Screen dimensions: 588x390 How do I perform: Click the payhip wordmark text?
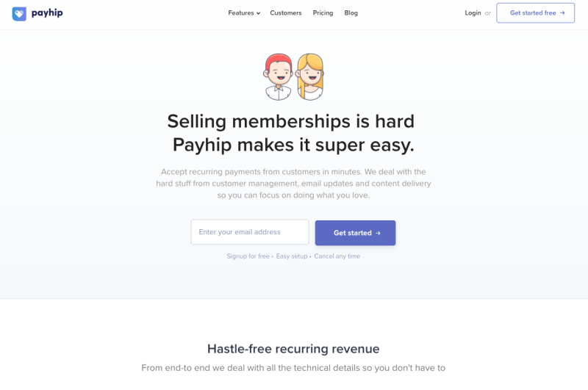pyautogui.click(x=47, y=13)
